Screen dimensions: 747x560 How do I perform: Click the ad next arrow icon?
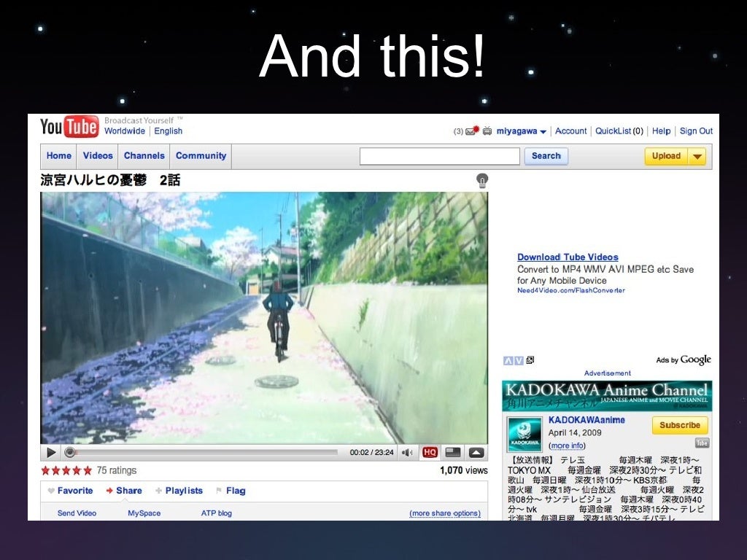[x=519, y=360]
